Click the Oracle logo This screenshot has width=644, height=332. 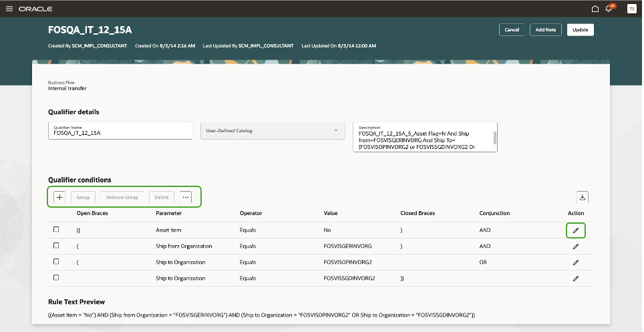click(35, 9)
